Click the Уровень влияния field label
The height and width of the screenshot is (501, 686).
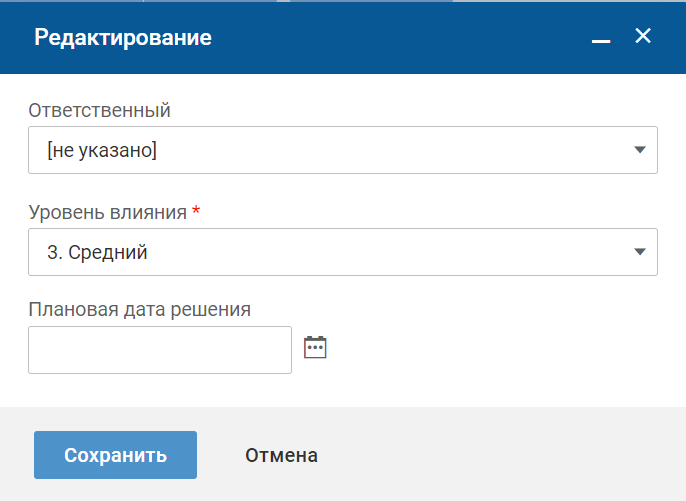coord(107,212)
